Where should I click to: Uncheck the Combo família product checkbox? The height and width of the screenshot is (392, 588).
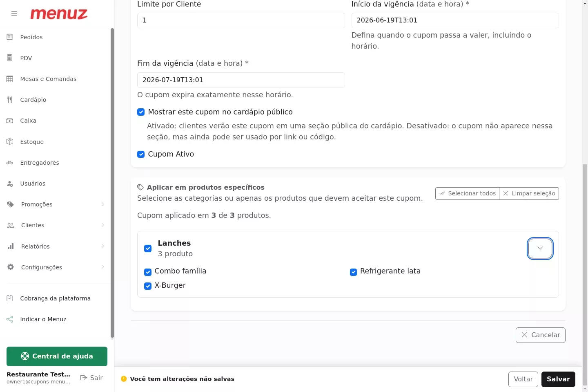[x=148, y=272]
